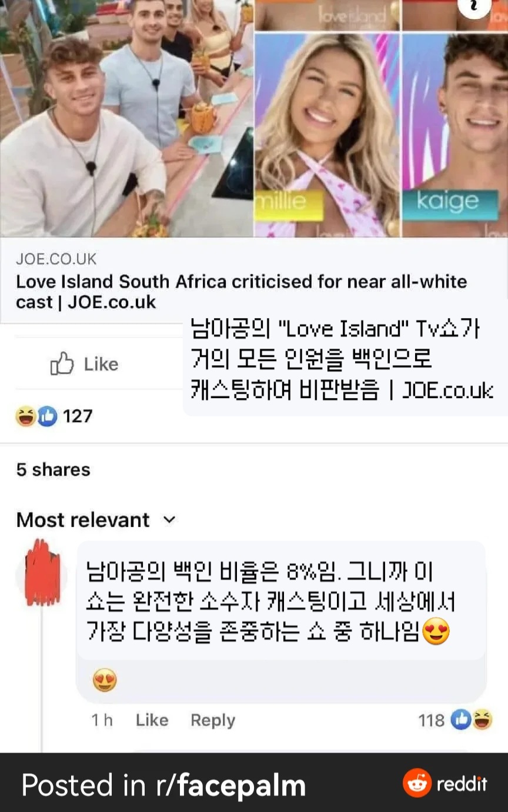Click the heart-eyes emoji sticker below the comment
Screen dimensions: 508x812
click(105, 681)
